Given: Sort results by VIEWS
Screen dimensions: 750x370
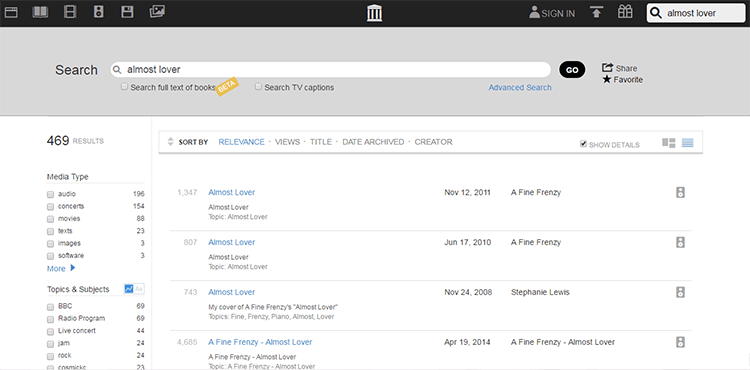Looking at the screenshot, I should coord(287,142).
